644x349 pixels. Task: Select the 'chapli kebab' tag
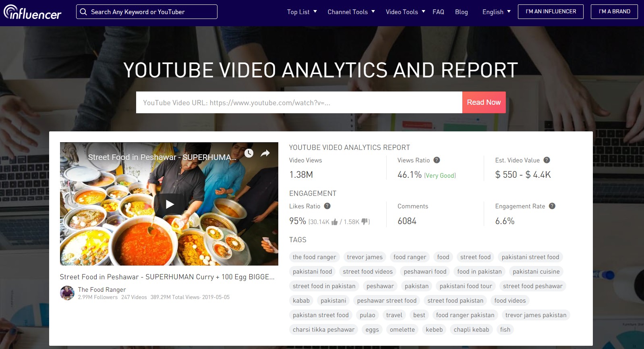[471, 330]
